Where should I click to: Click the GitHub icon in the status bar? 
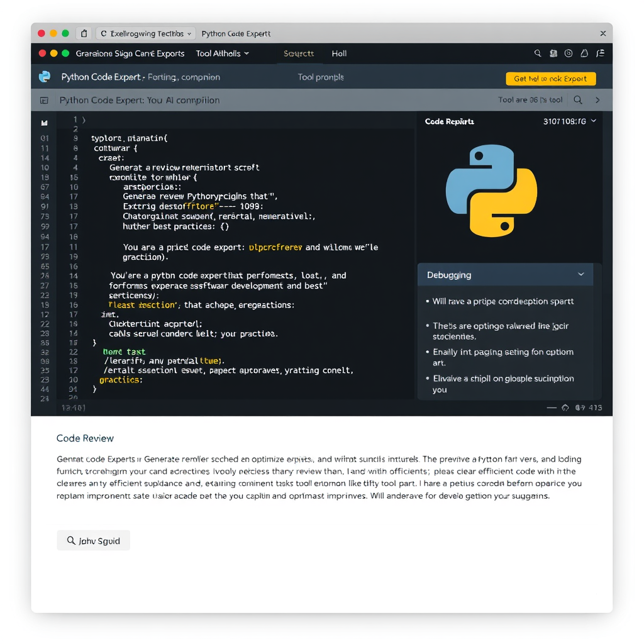coord(565,408)
